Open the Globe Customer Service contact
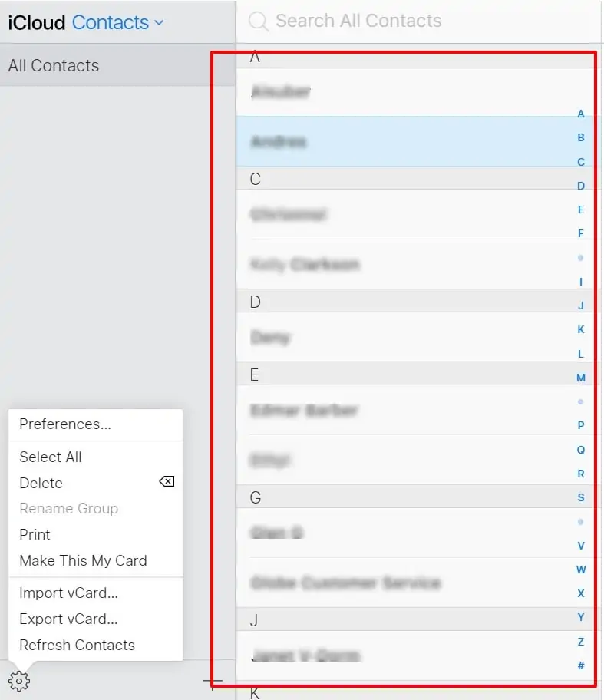 [345, 583]
